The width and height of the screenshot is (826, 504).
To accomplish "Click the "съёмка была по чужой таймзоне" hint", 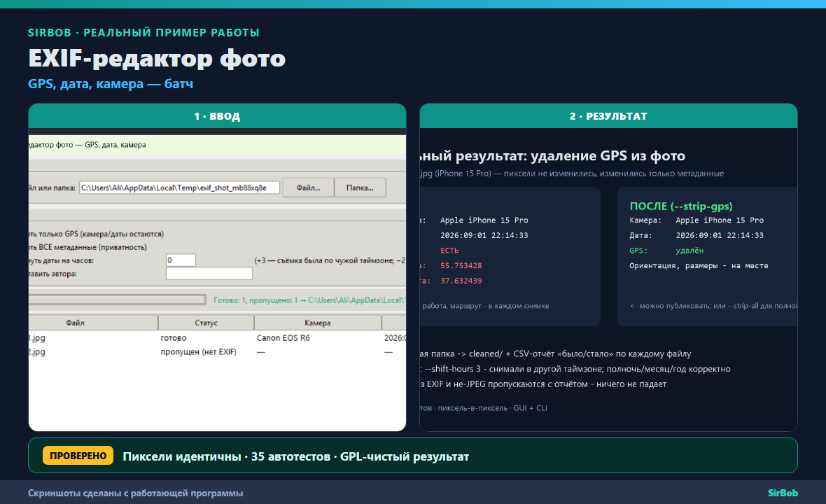I will coord(330,260).
